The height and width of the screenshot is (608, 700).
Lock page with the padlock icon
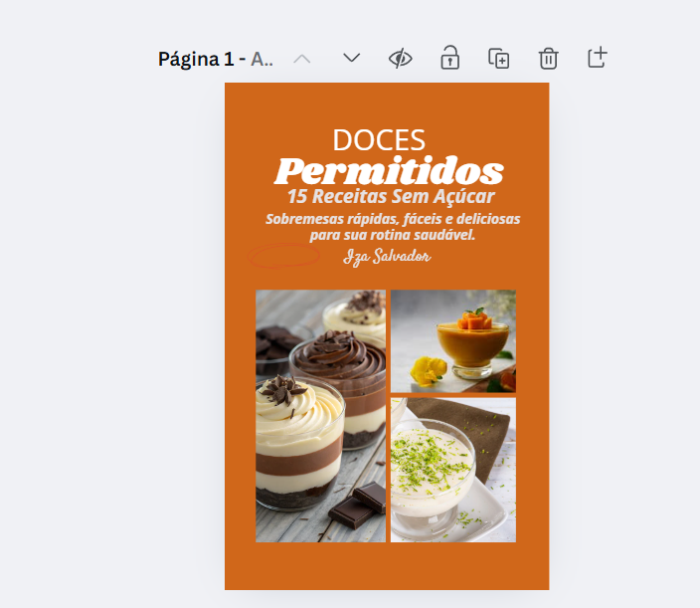click(x=449, y=58)
